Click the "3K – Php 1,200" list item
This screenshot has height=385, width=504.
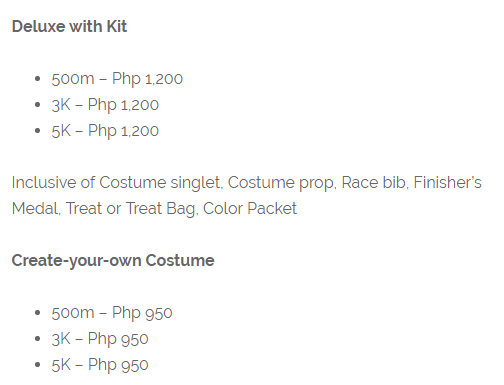[x=105, y=105]
